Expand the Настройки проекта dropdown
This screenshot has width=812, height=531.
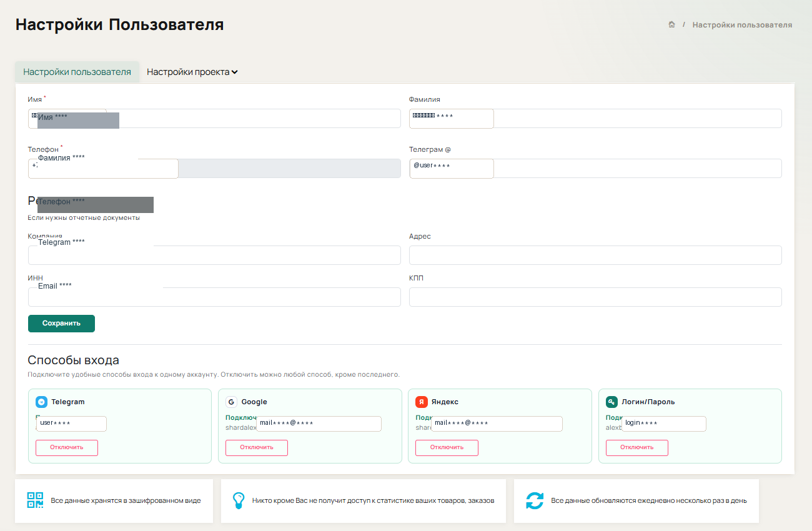[x=192, y=72]
